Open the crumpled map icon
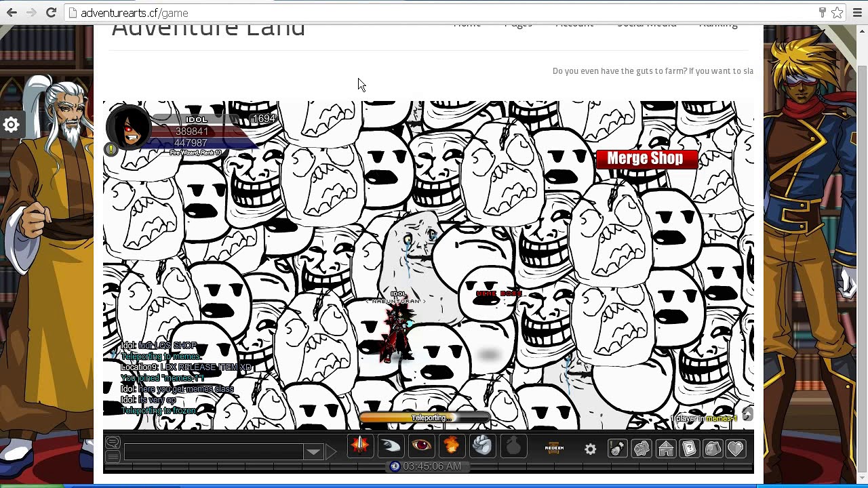 coord(642,448)
